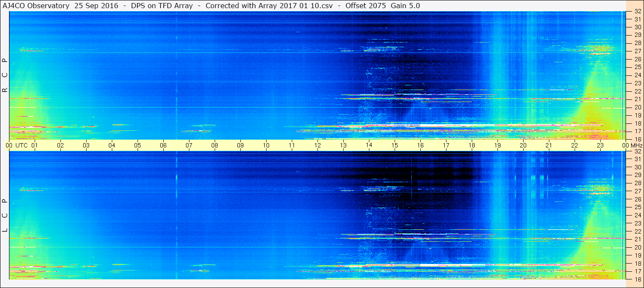Click the vertical 'L C P' panel label
The image size is (644, 288).
(5, 215)
